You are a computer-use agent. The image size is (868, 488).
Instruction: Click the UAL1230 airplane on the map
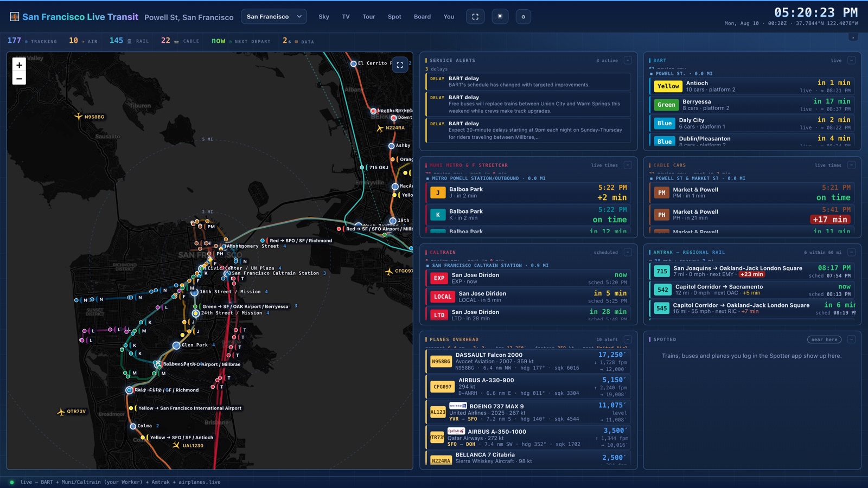(x=176, y=445)
